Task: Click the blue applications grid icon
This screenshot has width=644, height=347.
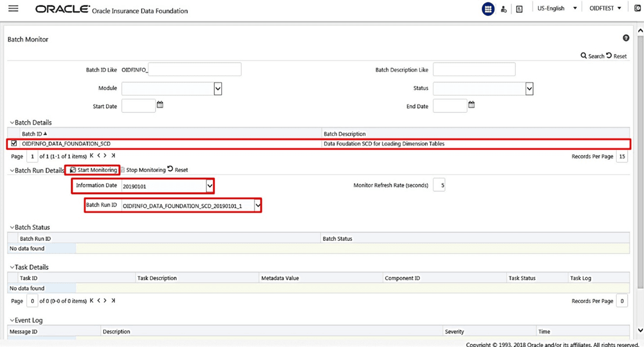Action: pos(488,9)
